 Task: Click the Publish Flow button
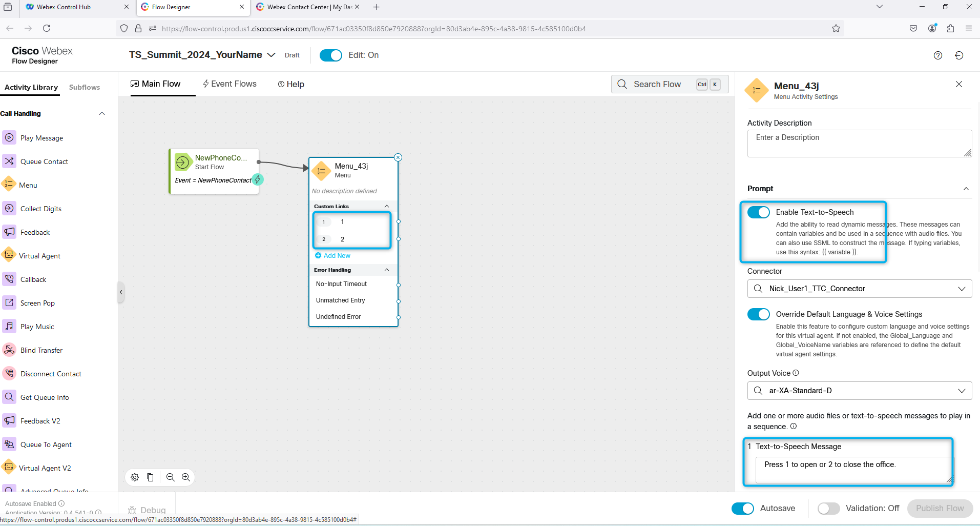click(x=940, y=509)
